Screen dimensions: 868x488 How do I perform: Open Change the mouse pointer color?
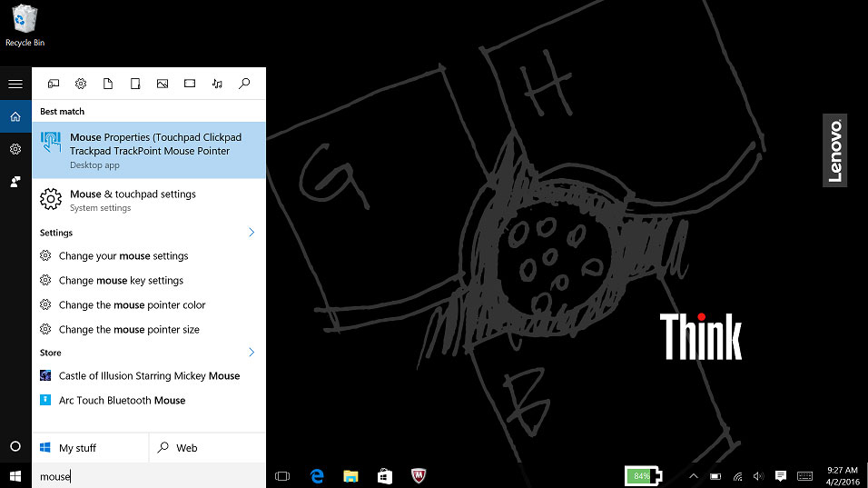(149, 304)
